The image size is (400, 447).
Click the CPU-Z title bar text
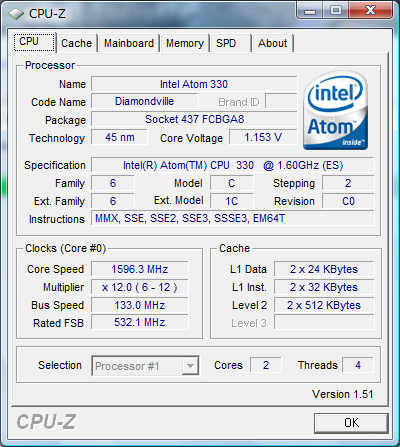click(x=47, y=14)
